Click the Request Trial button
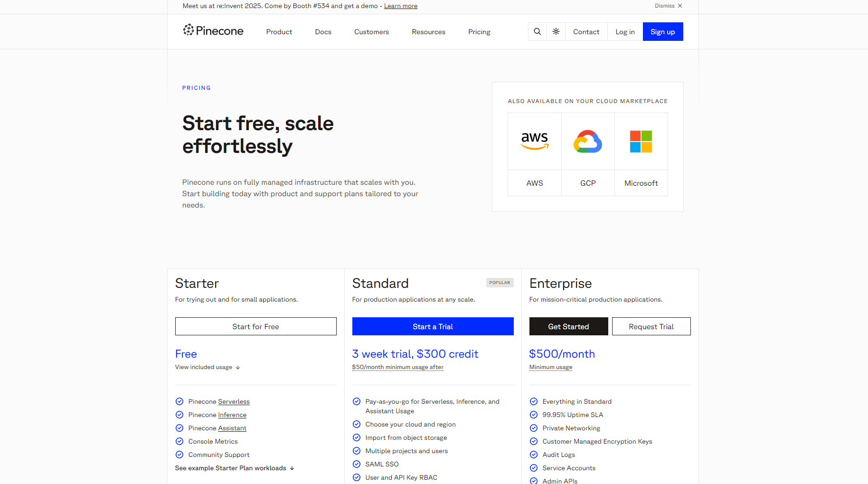The width and height of the screenshot is (868, 484). point(651,326)
